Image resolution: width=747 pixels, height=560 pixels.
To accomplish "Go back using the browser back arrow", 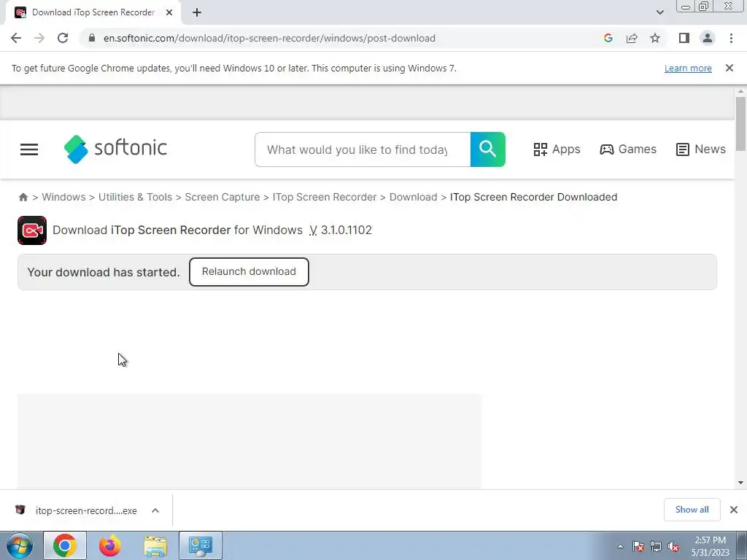I will 16,38.
